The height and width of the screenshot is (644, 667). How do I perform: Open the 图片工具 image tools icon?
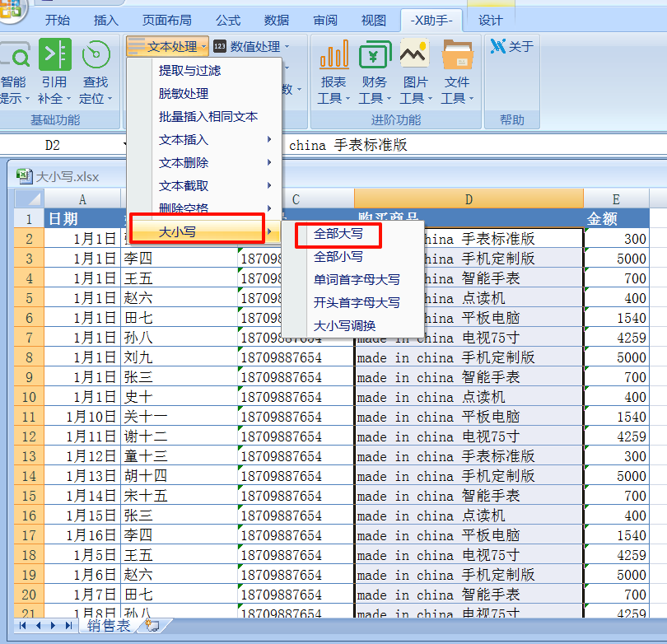[416, 72]
